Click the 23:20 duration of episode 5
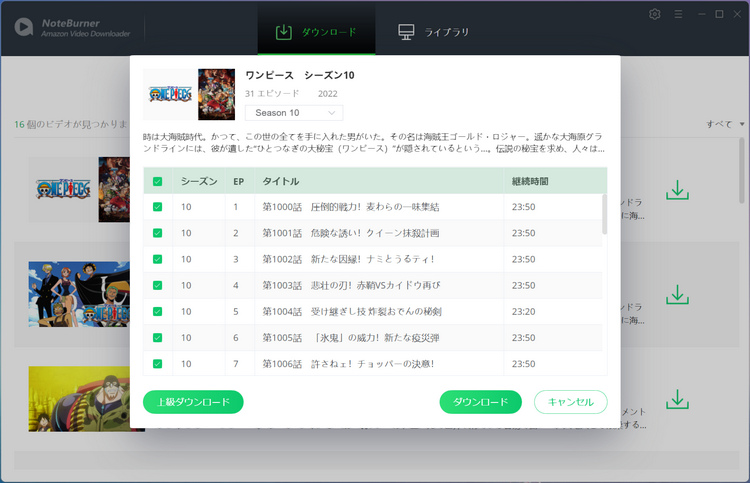This screenshot has height=483, width=750. click(x=523, y=312)
